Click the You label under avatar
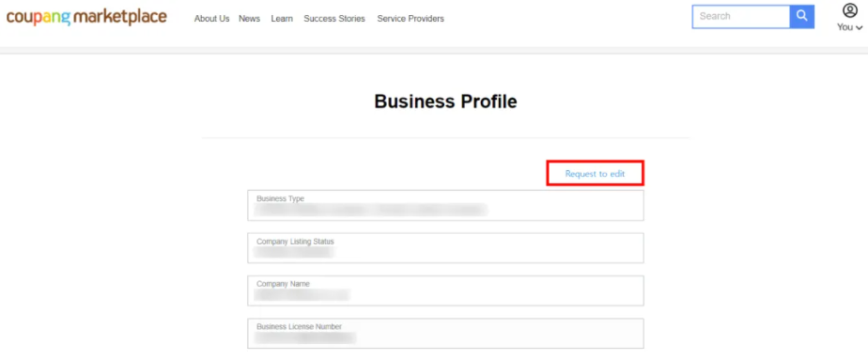Viewport: 868px width, 360px height. [x=845, y=27]
